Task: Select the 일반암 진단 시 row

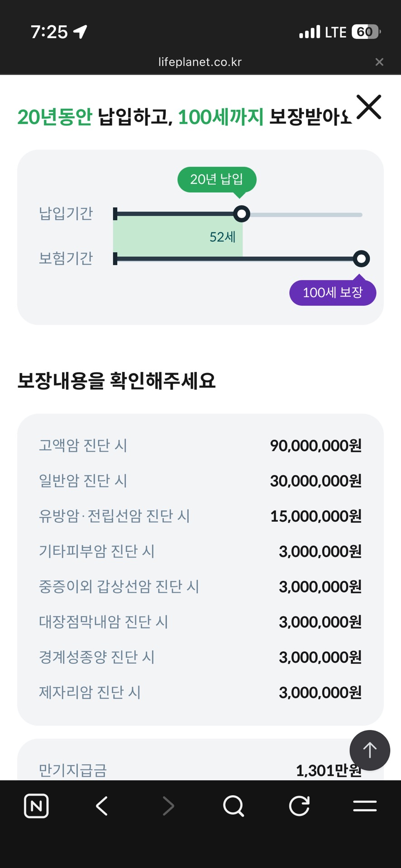Action: pyautogui.click(x=200, y=481)
